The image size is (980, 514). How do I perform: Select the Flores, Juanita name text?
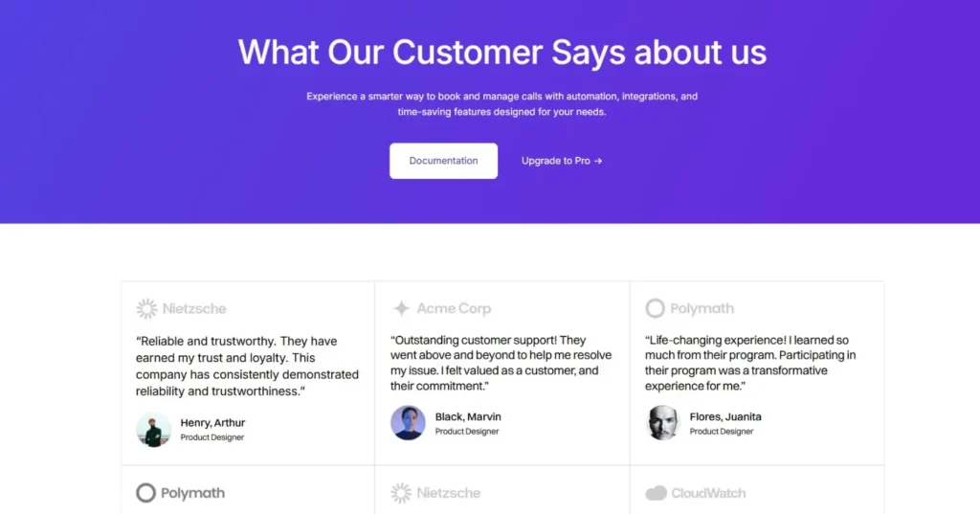(725, 416)
